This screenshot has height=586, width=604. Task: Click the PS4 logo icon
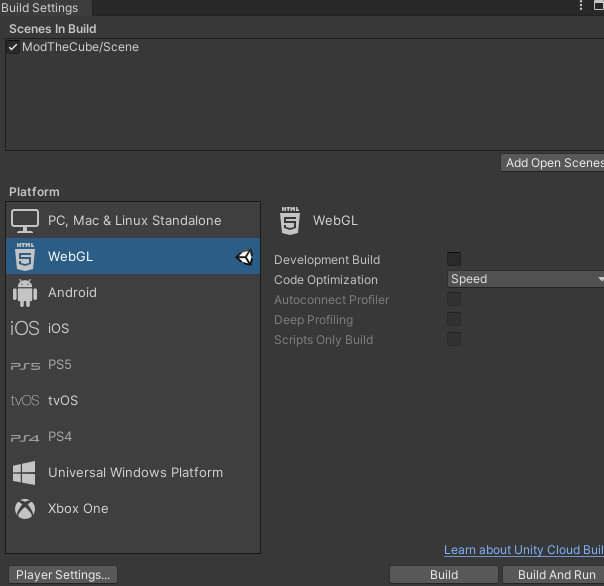(x=25, y=438)
